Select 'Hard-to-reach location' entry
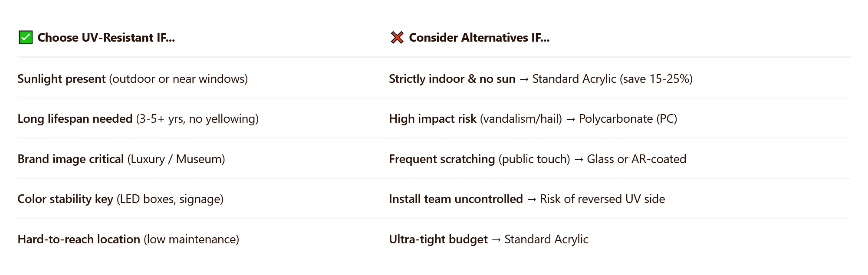Image resolution: width=868 pixels, height=275 pixels. (79, 239)
